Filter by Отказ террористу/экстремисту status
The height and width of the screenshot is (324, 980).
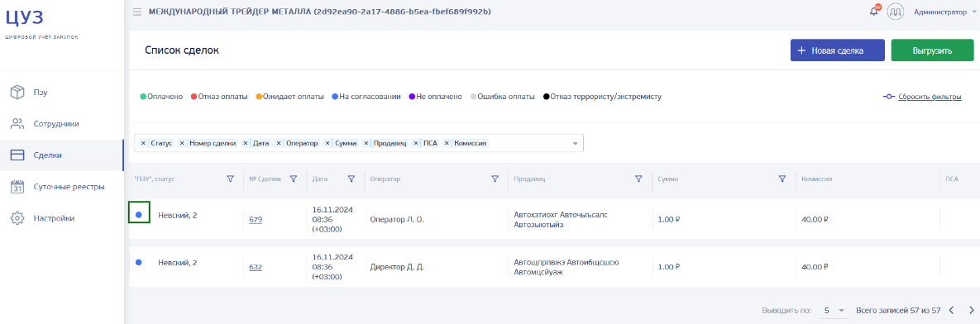pos(602,97)
